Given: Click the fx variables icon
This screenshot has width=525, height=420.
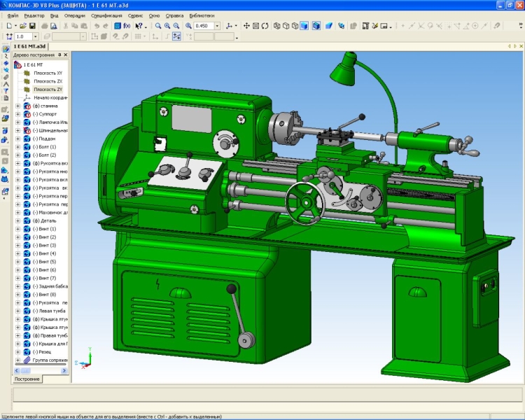Looking at the screenshot, I should [x=127, y=26].
